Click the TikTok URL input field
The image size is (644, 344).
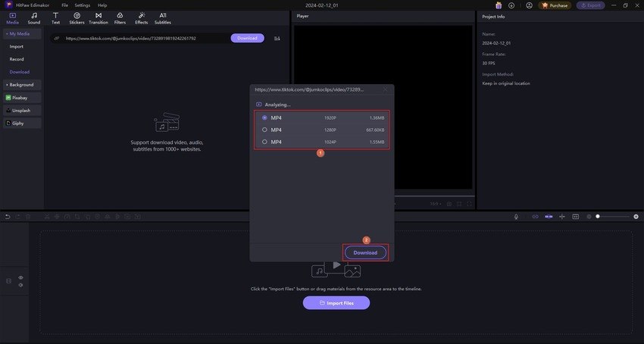[x=139, y=38]
